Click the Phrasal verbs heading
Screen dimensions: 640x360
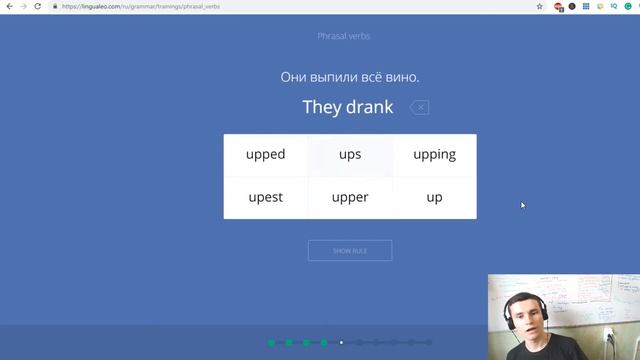344,36
